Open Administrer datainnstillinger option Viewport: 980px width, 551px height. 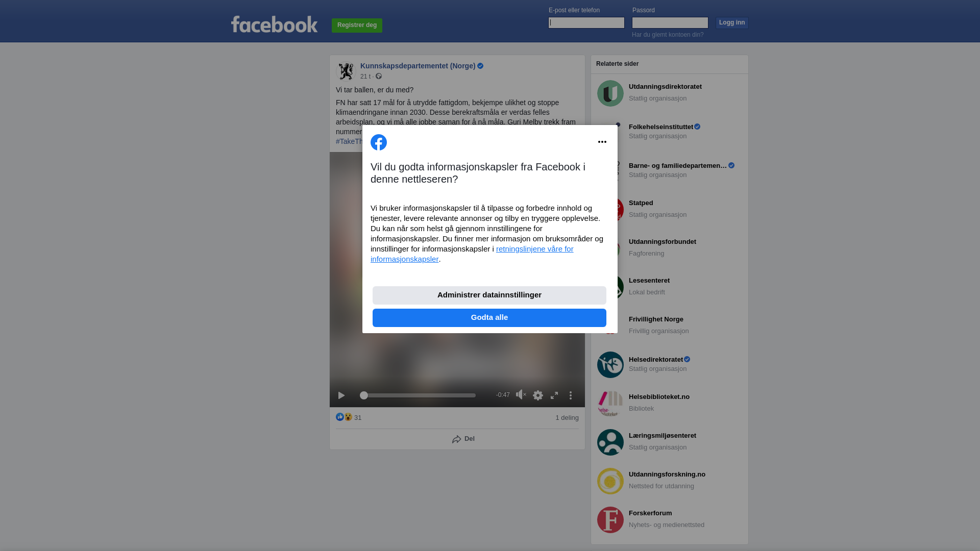(x=489, y=295)
